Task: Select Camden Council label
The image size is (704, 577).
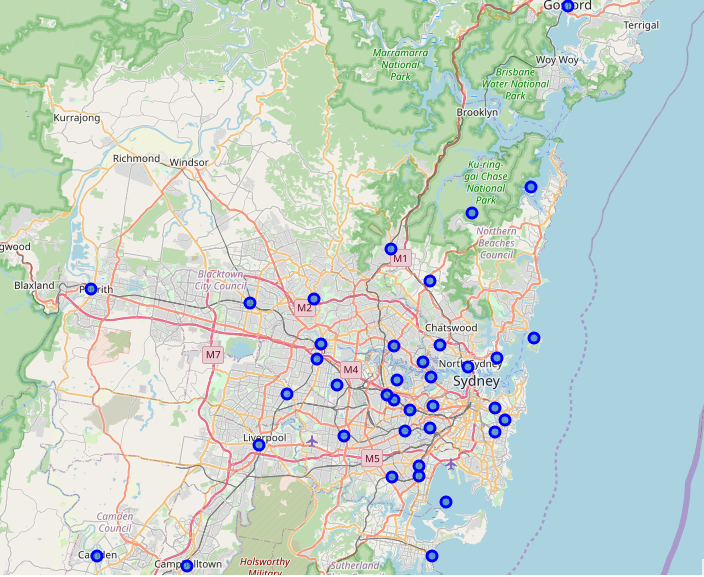Action: (x=115, y=522)
